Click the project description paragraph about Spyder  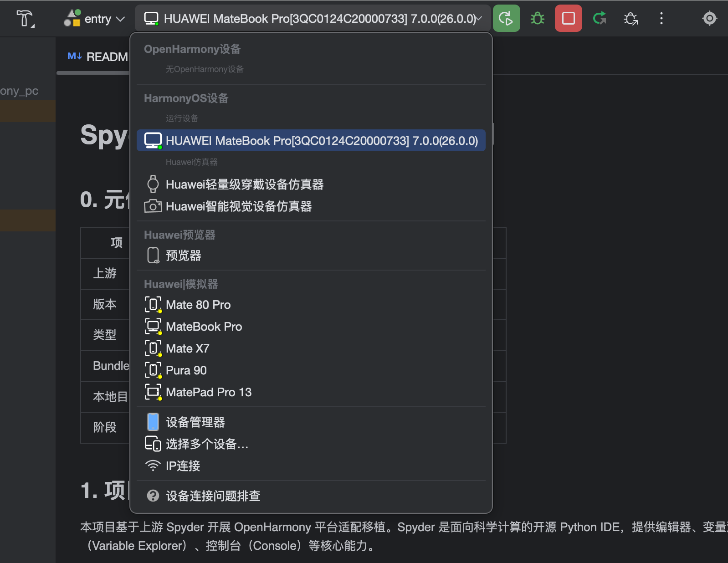[404, 537]
